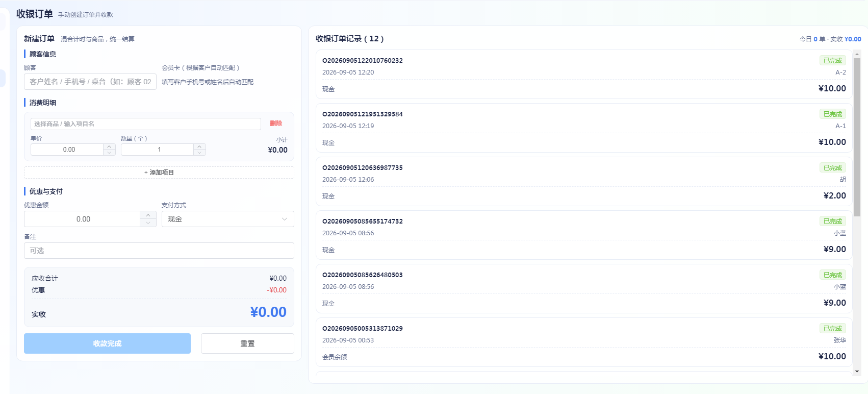This screenshot has height=394, width=868.
Task: Click the 重置 reset button
Action: point(247,343)
